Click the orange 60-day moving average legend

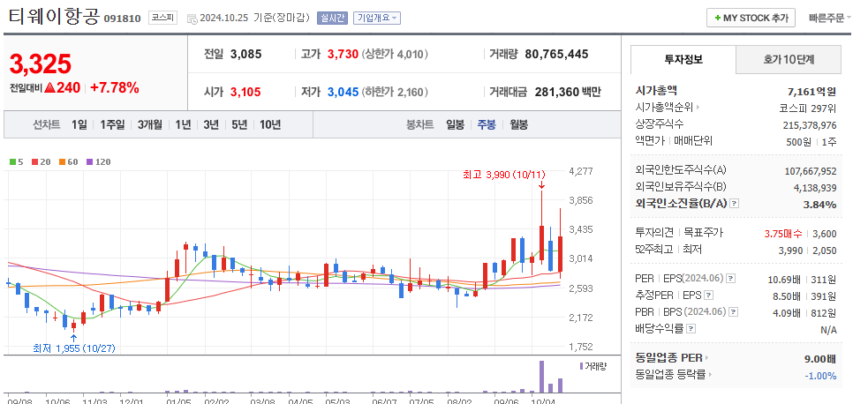(x=69, y=162)
